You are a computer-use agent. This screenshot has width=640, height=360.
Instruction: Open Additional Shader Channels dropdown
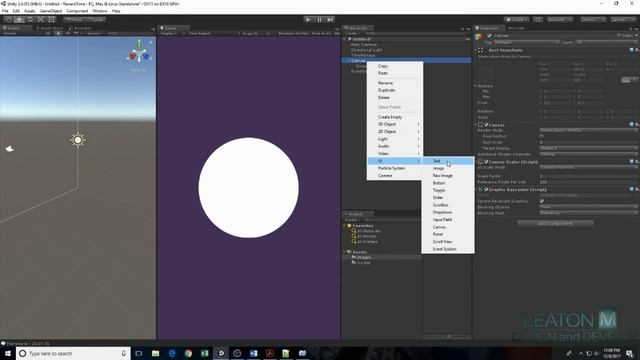(588, 154)
